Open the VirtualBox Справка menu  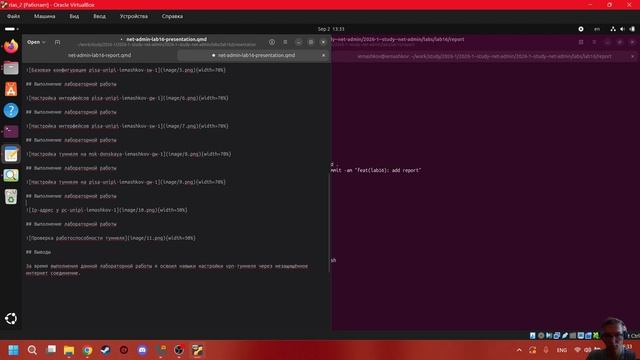point(172,16)
